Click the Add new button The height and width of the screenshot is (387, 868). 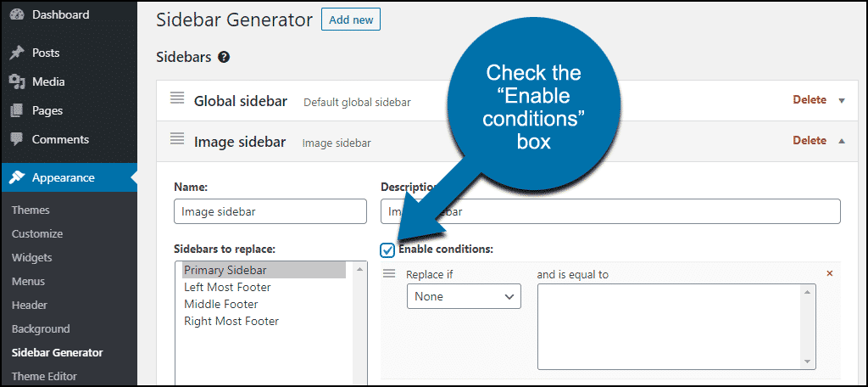[350, 19]
